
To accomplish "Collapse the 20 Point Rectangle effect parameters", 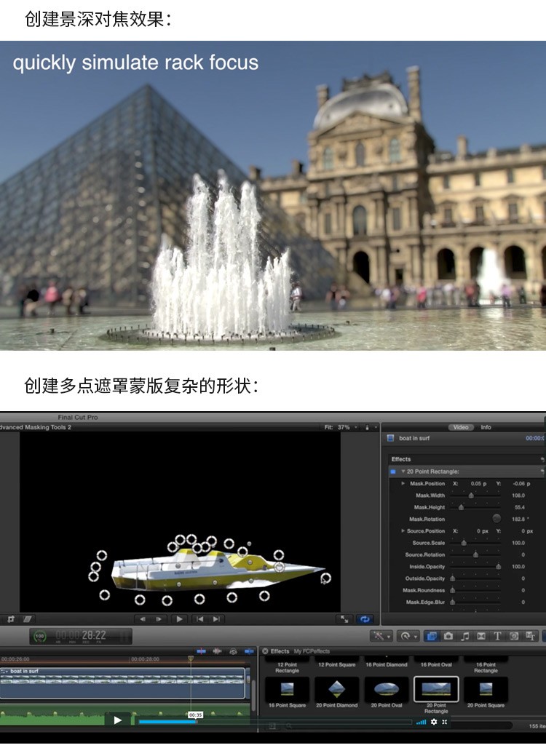I will pyautogui.click(x=403, y=471).
